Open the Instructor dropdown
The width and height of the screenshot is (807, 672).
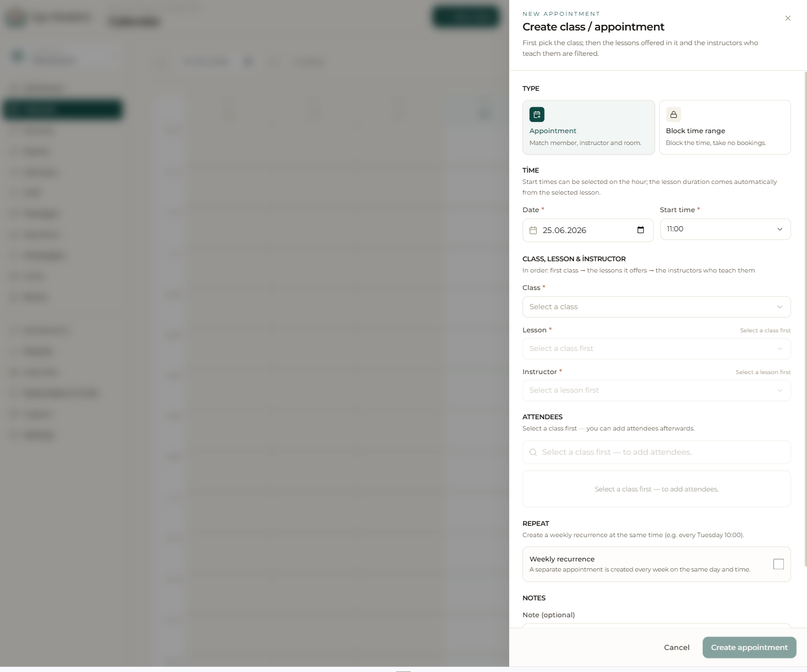pos(656,390)
